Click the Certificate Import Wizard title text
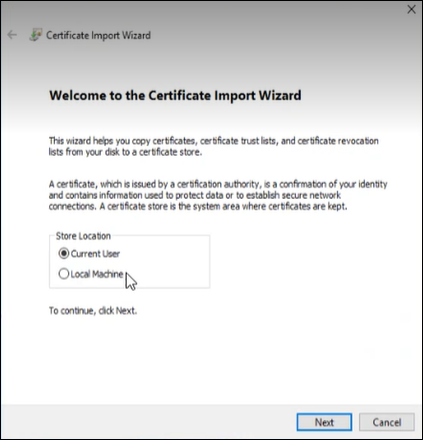Screen dimensions: 423x440 coord(98,35)
